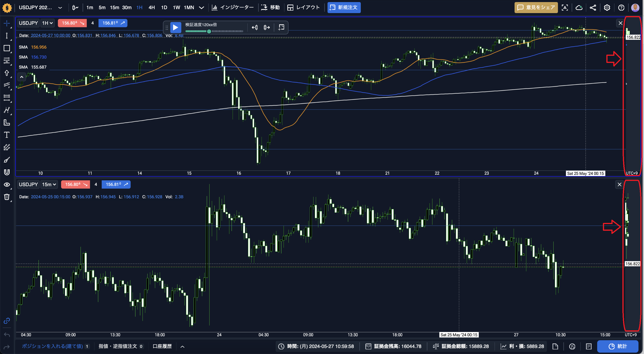
Task: Click the cloud sync icon
Action: [579, 8]
